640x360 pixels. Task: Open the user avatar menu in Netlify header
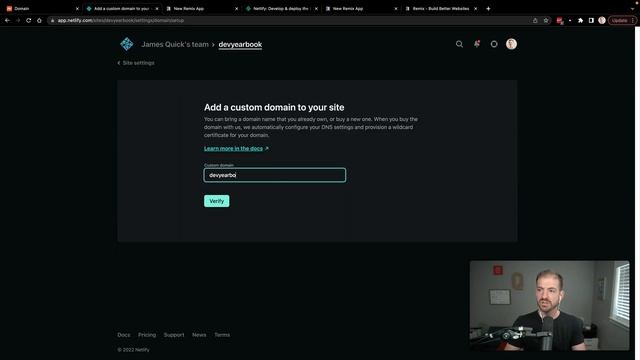click(x=511, y=44)
